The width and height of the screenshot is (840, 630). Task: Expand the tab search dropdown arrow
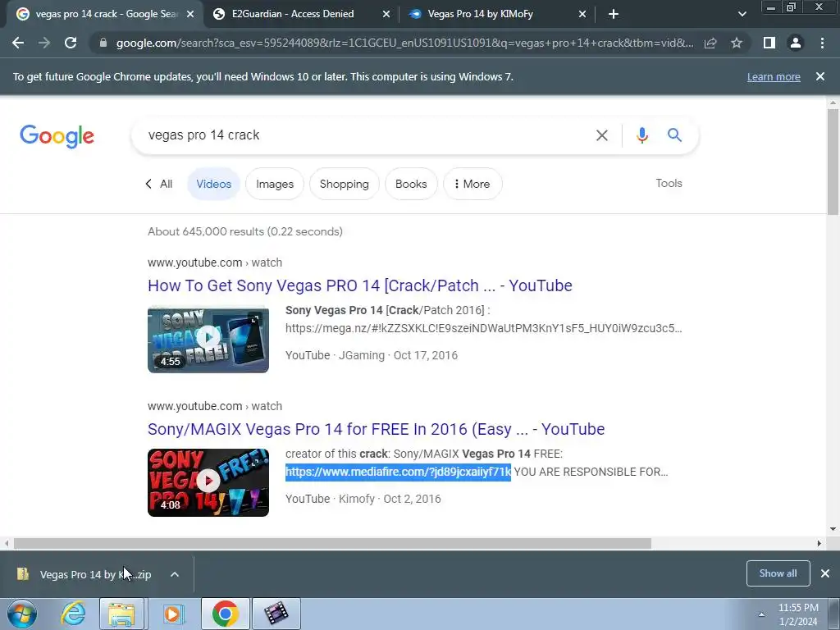coord(742,15)
